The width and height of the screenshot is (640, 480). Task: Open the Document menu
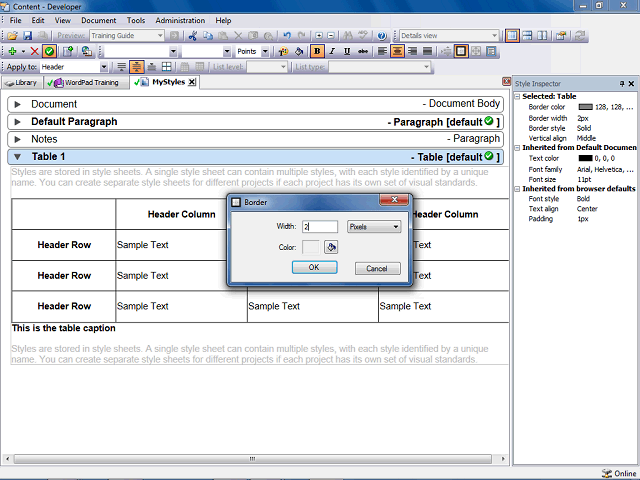pyautogui.click(x=98, y=20)
